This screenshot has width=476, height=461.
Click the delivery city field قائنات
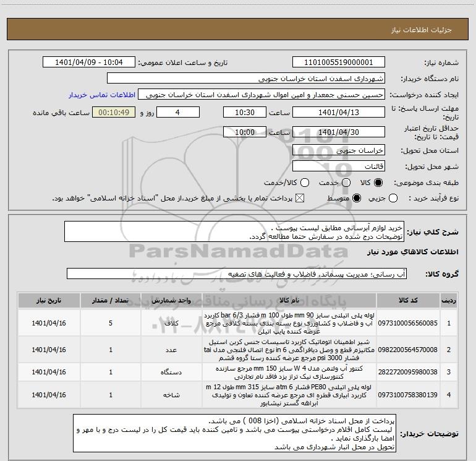tap(339, 166)
